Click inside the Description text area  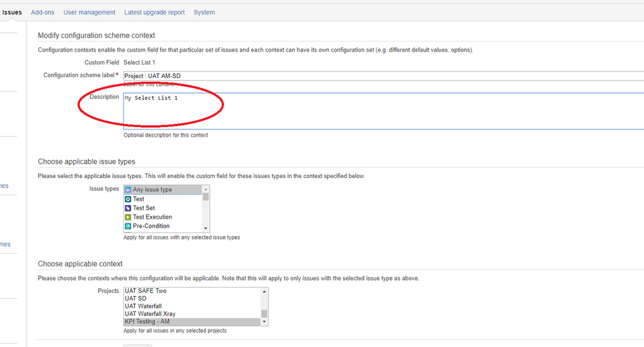[x=383, y=111]
